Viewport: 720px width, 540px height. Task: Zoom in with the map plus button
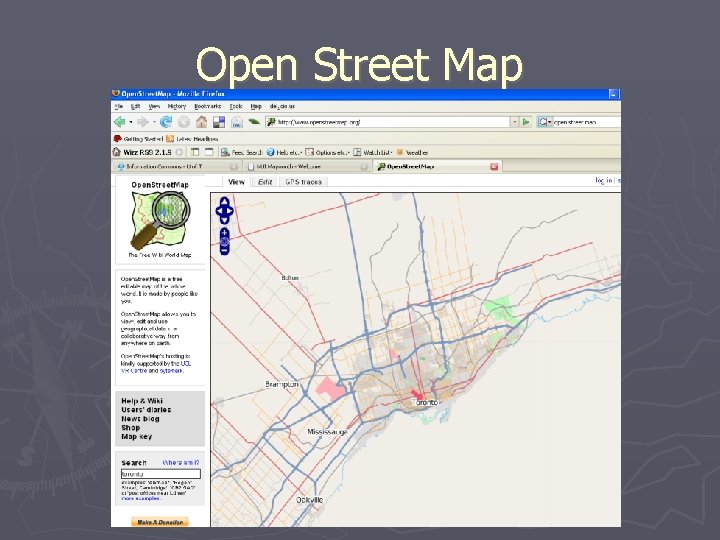click(x=224, y=233)
